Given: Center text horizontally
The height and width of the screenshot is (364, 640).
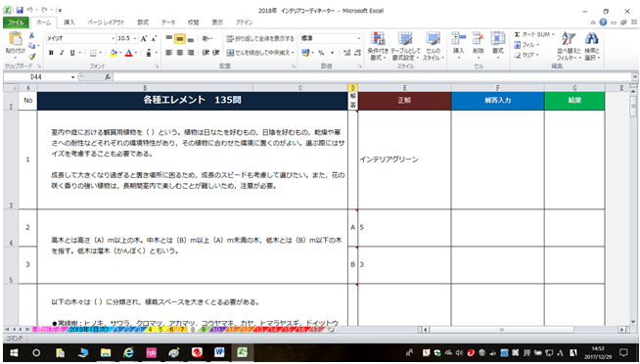Looking at the screenshot, I should pos(180,53).
